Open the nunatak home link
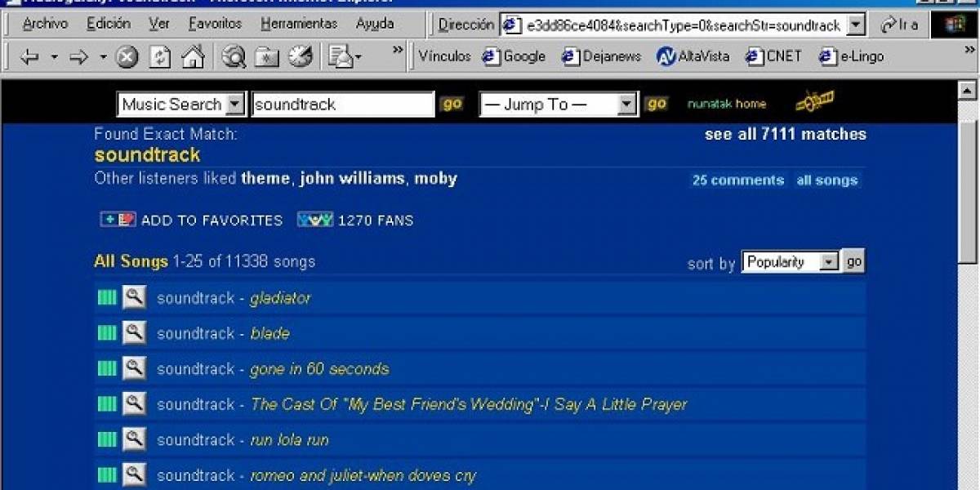This screenshot has height=490, width=980. 727,104
